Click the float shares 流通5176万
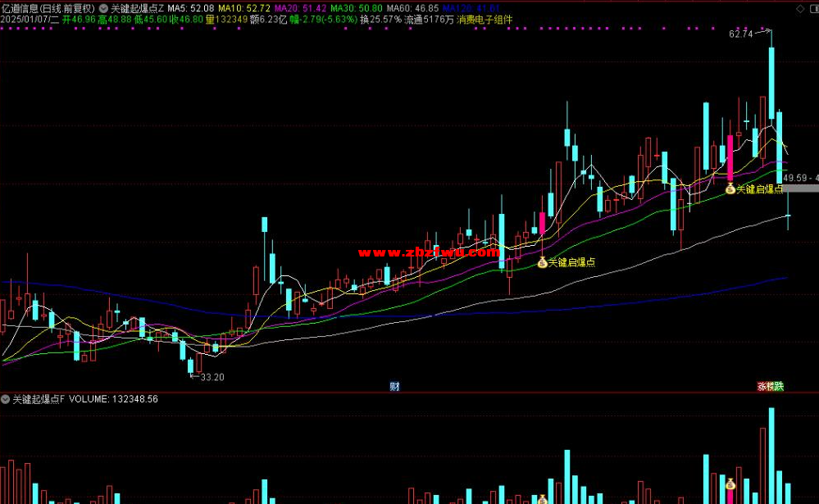Screen dimensions: 819x504 tap(429, 20)
